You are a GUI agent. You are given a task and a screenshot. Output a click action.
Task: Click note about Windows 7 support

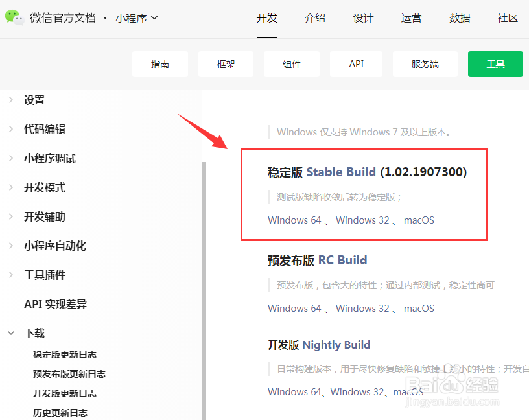(x=364, y=132)
